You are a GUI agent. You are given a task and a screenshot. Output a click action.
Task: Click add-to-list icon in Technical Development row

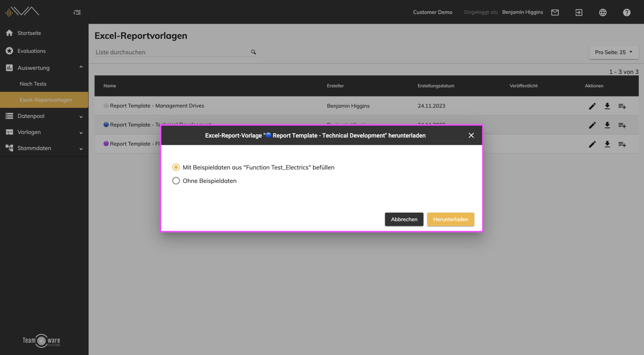tap(622, 125)
